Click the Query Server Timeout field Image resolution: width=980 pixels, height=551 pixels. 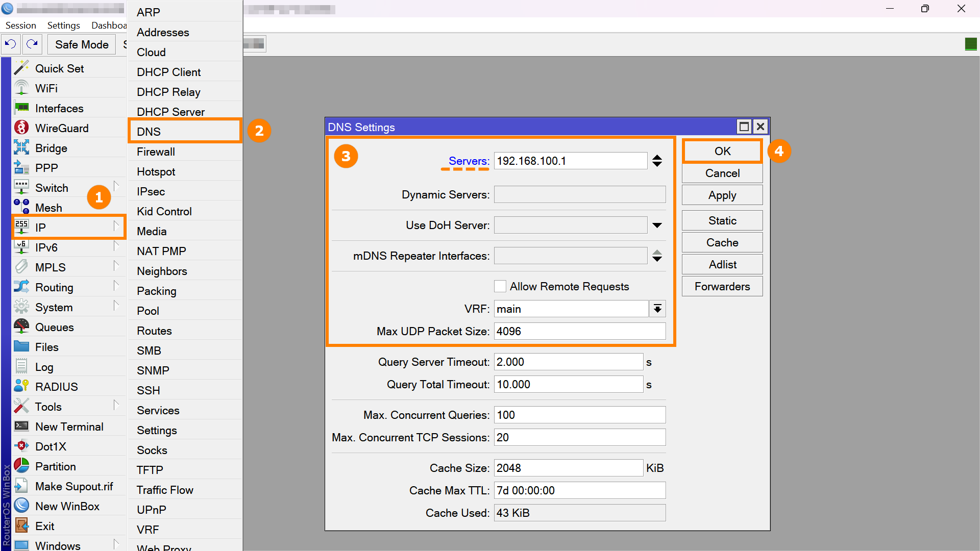coord(569,362)
